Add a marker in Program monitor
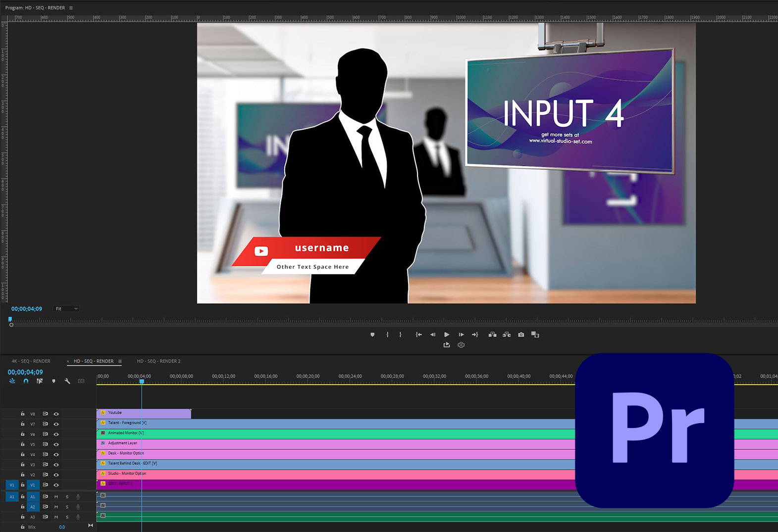 372,335
